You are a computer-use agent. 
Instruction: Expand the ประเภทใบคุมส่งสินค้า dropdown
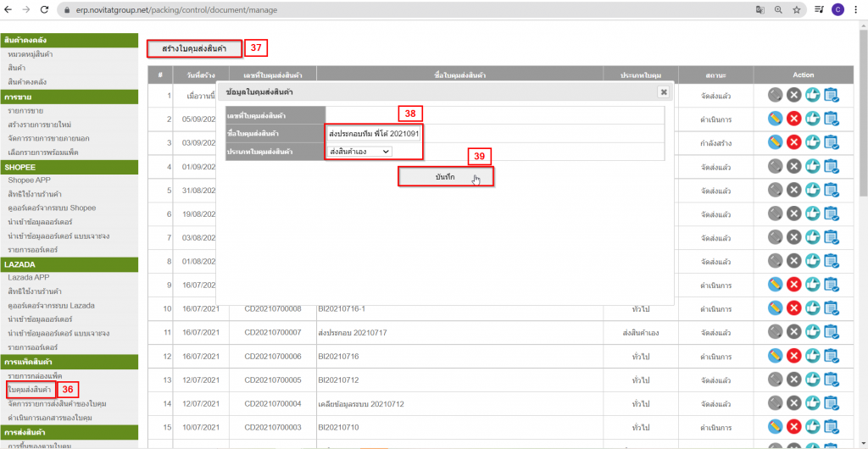pyautogui.click(x=360, y=151)
